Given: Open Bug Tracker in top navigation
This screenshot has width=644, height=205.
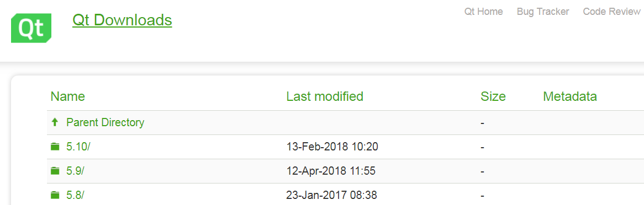Looking at the screenshot, I should [x=543, y=12].
